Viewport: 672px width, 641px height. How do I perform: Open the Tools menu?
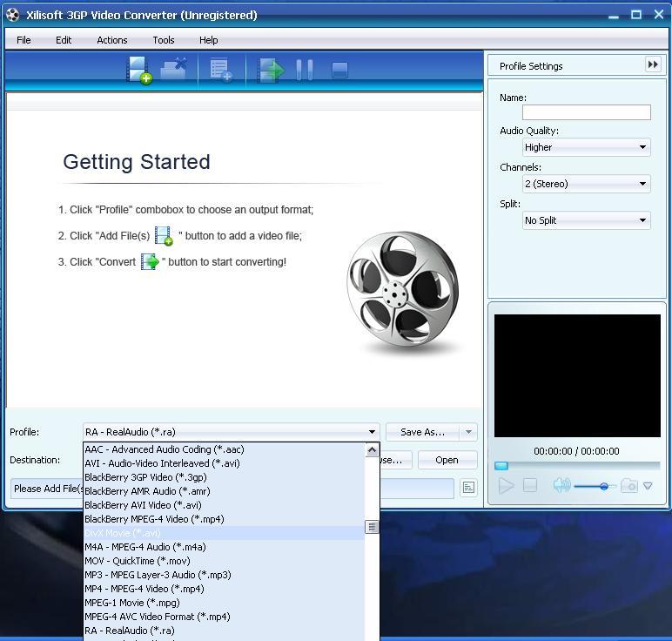point(164,40)
